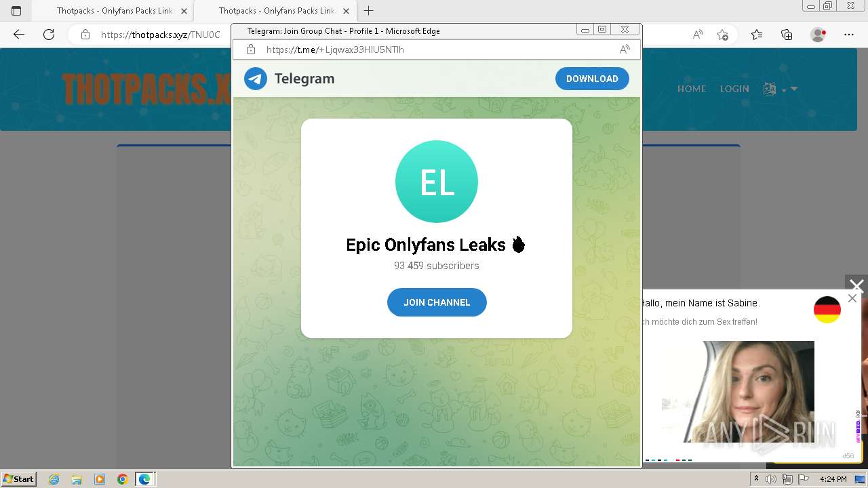Open Google Chrome from the taskbar

123,479
